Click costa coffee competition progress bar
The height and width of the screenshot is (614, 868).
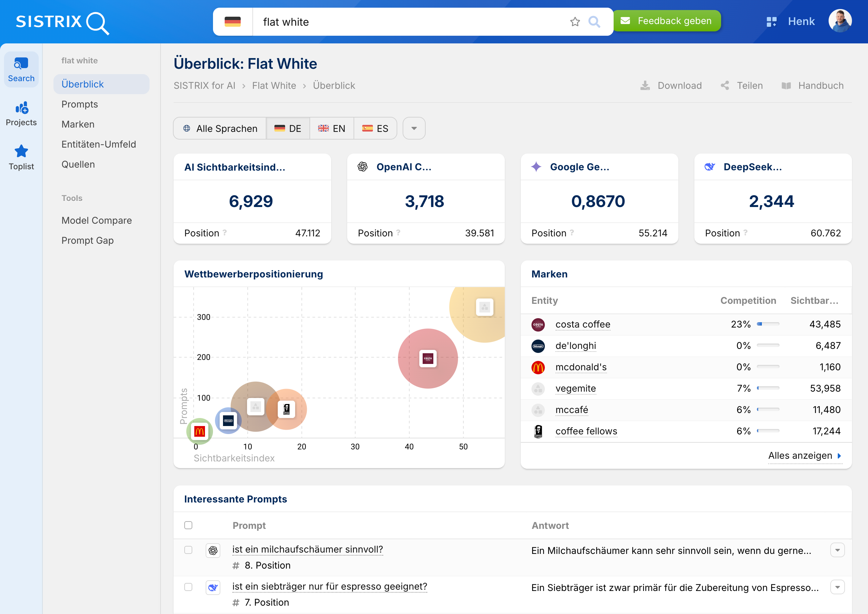[x=768, y=324]
